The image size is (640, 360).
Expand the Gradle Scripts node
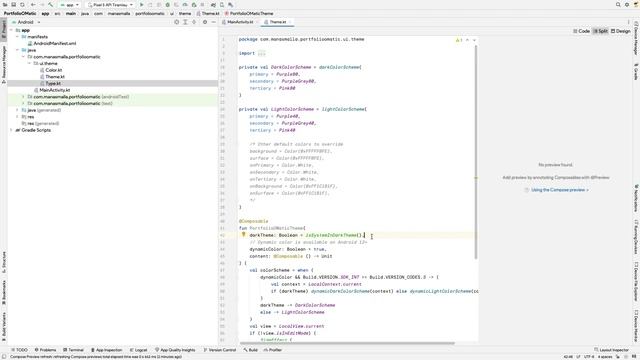[11, 130]
